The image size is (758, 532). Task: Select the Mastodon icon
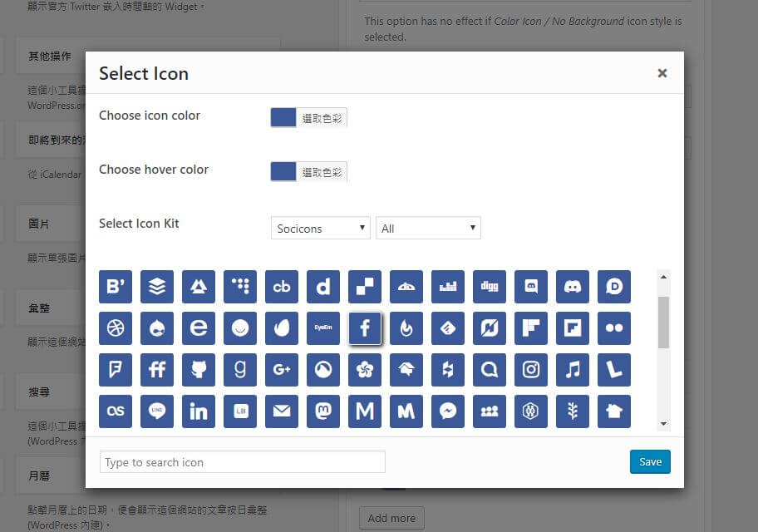pyautogui.click(x=323, y=411)
